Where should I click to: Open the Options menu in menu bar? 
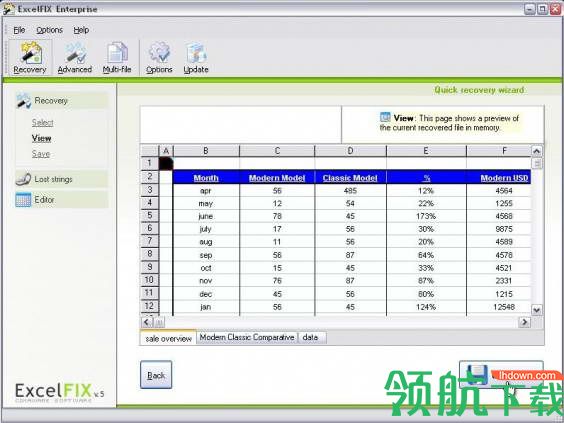[x=49, y=30]
